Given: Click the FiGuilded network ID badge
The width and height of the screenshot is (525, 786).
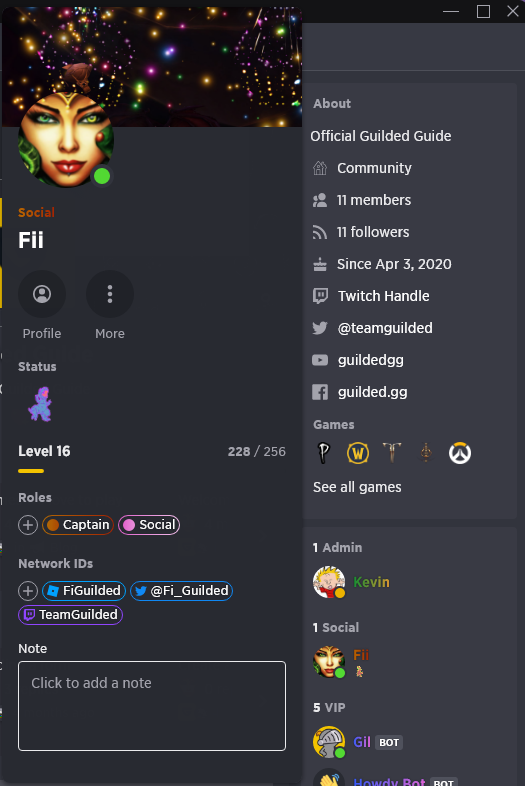Looking at the screenshot, I should 84,591.
